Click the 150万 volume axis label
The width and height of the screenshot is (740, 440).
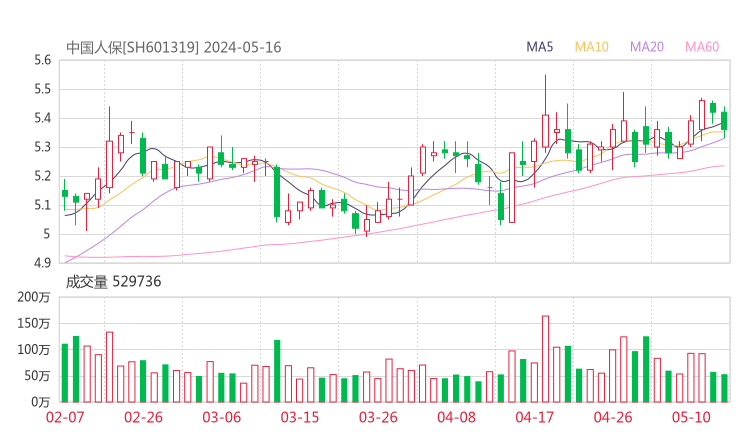click(x=34, y=323)
